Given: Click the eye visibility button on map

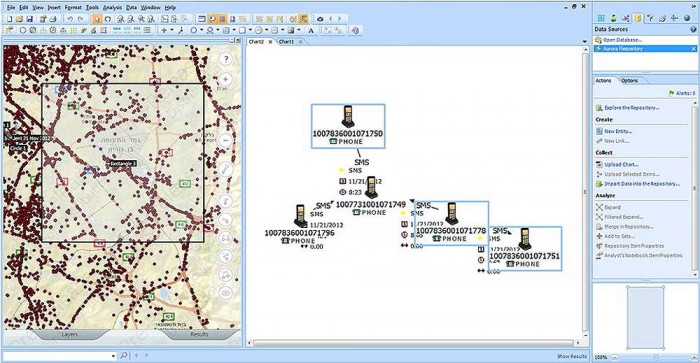Looking at the screenshot, I should pos(226,293).
